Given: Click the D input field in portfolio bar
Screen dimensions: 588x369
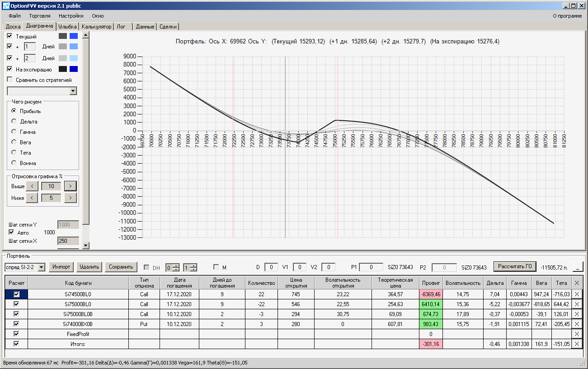Looking at the screenshot, I should click(271, 267).
